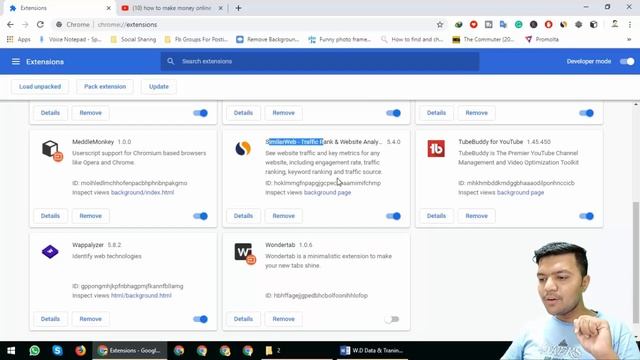This screenshot has height=360, width=640.
Task: Remove the Wondertab extension
Action: tap(284, 319)
